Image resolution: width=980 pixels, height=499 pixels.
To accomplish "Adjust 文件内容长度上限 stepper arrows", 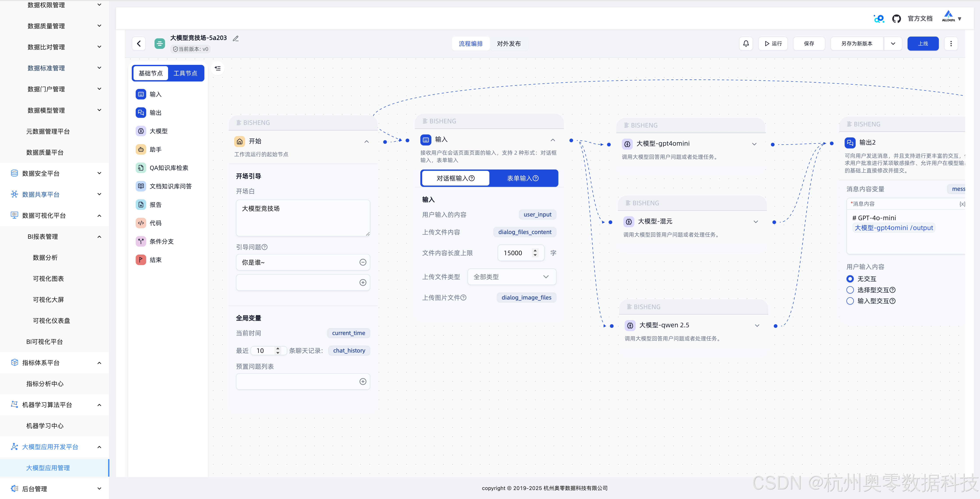I will pos(535,253).
